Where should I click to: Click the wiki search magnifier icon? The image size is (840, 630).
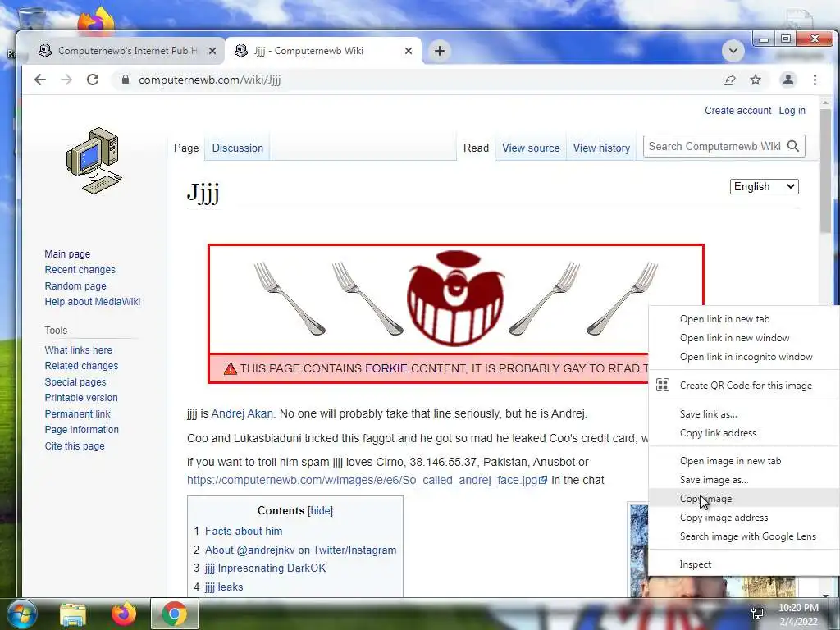click(x=793, y=146)
